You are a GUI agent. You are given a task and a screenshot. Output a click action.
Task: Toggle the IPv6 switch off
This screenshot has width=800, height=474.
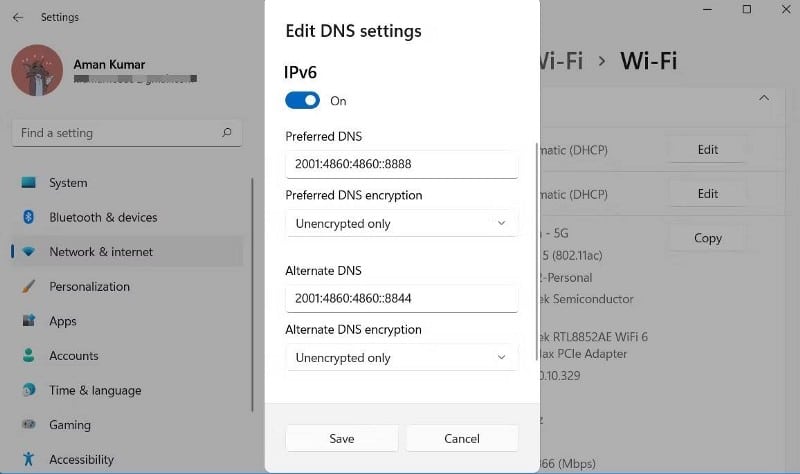[303, 101]
